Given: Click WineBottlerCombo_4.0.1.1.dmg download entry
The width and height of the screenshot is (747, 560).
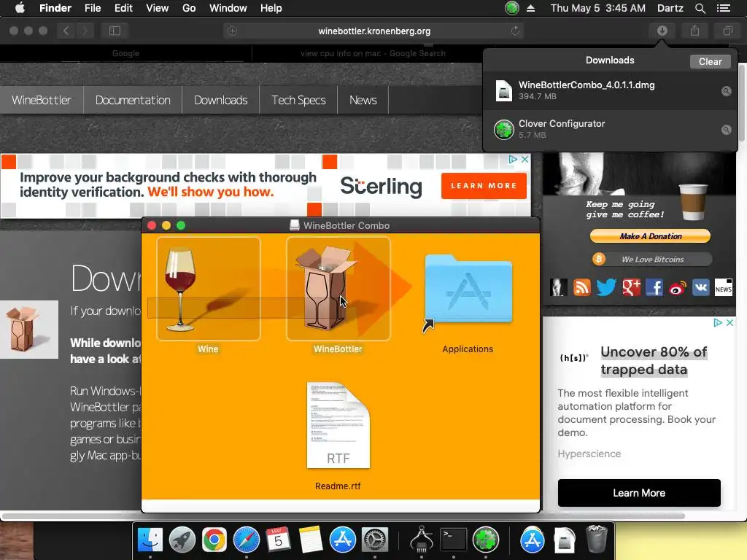Looking at the screenshot, I should (x=610, y=91).
